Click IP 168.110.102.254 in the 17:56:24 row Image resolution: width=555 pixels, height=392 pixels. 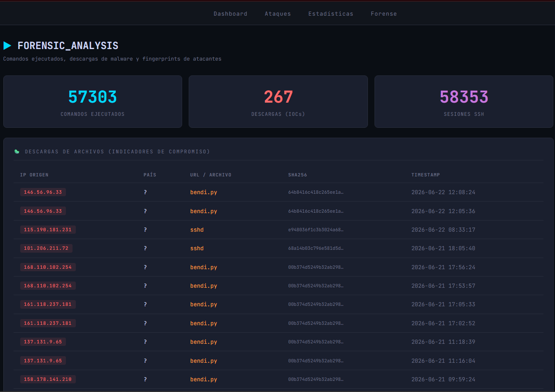click(48, 267)
